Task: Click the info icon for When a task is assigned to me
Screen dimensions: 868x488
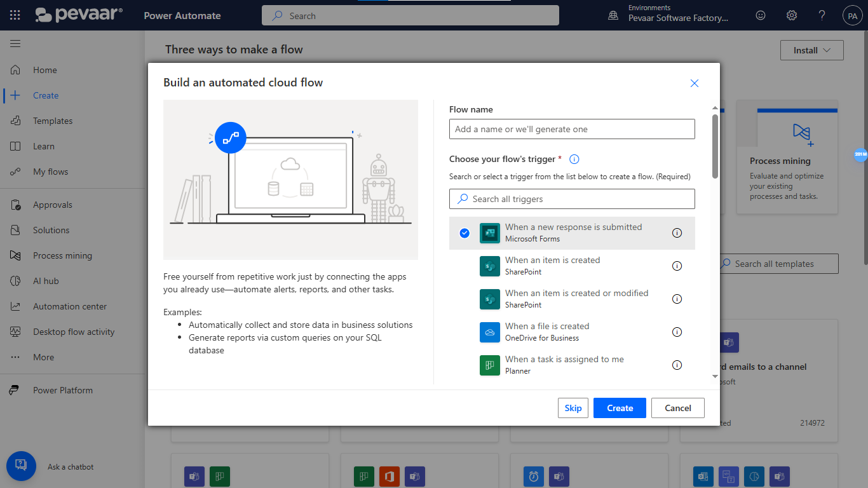Action: point(677,365)
